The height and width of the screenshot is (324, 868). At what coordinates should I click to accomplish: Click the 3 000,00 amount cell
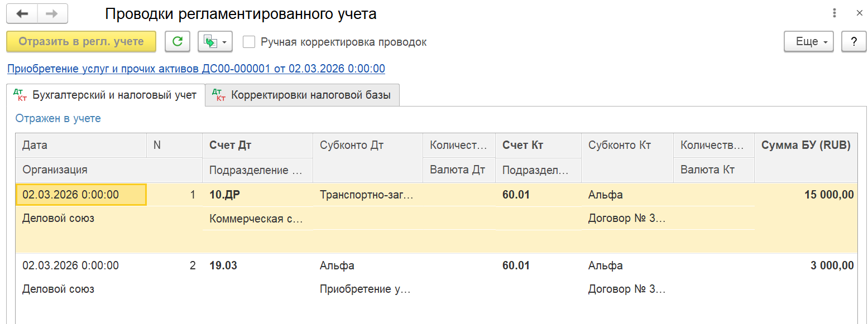tap(806, 266)
